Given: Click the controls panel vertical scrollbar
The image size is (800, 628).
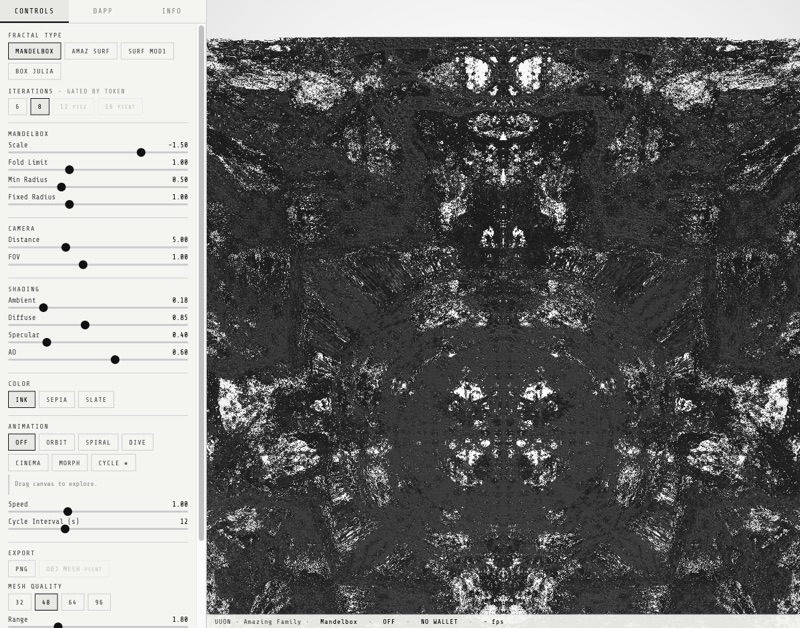Looking at the screenshot, I should pos(202,283).
